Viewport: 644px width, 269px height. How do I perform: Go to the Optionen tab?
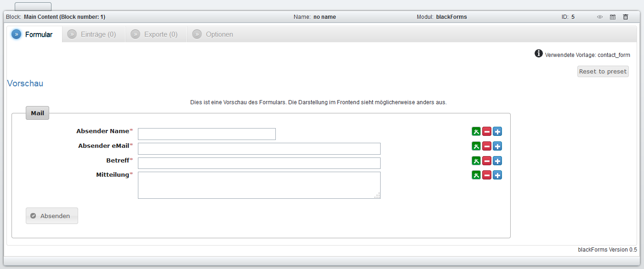coord(214,34)
